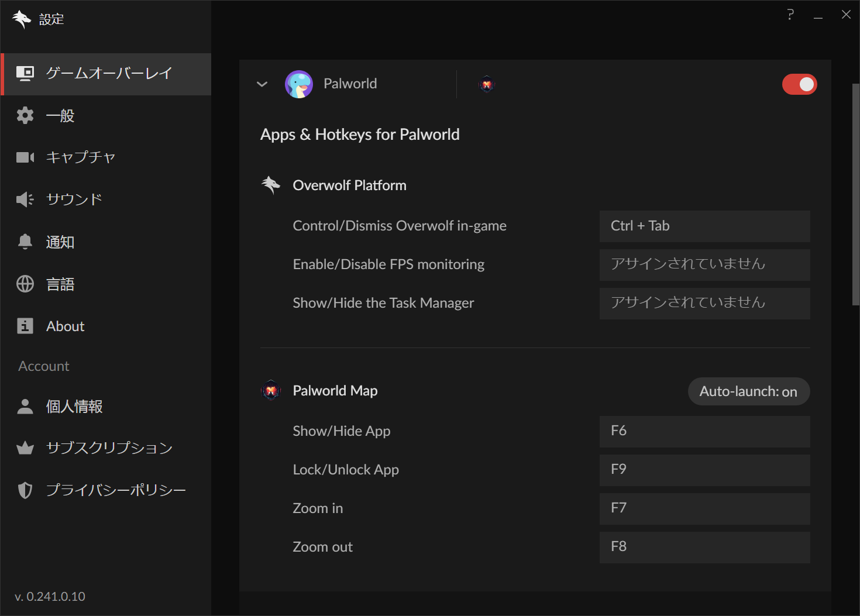Edit Lock/Unlock App hotkey F9
Viewport: 860px width, 616px height.
click(705, 470)
